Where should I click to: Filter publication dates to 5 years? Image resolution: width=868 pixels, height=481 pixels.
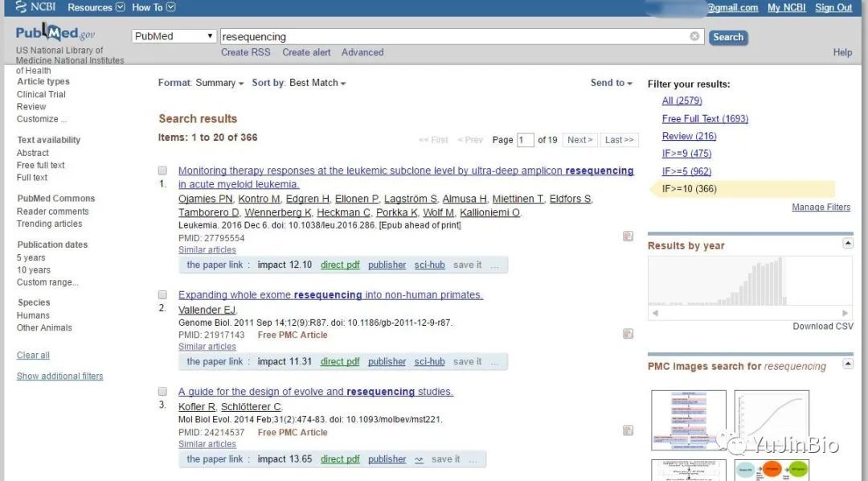coord(31,257)
